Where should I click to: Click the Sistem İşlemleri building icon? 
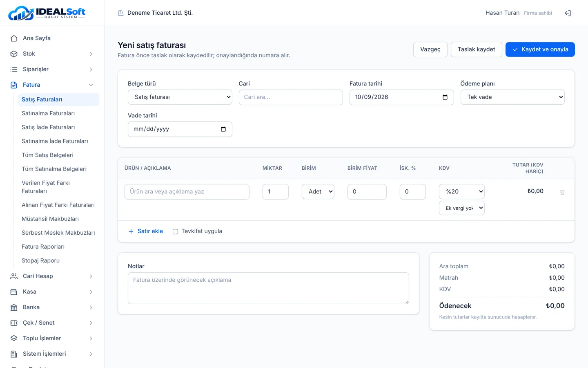[14, 354]
